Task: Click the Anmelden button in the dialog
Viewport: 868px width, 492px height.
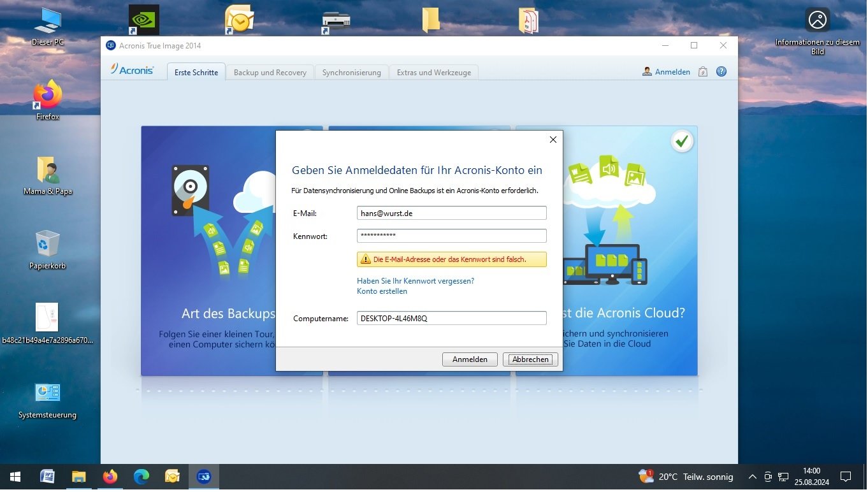Action: point(470,359)
